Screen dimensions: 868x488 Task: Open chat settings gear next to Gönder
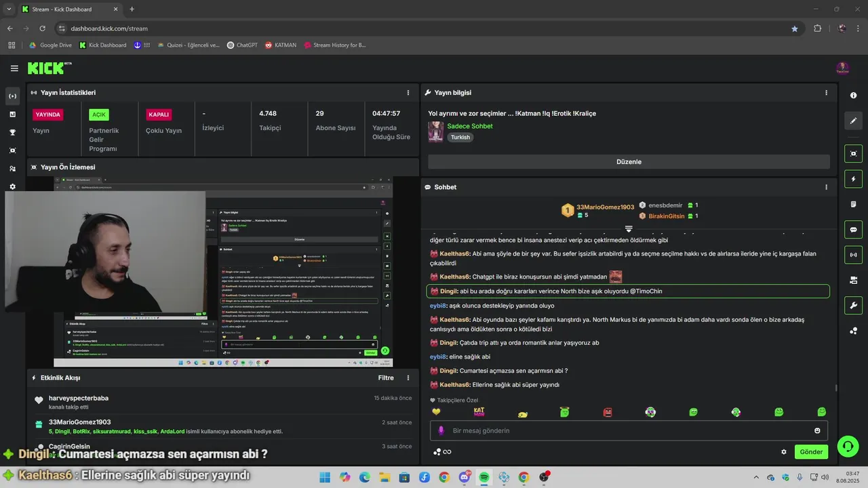(784, 452)
